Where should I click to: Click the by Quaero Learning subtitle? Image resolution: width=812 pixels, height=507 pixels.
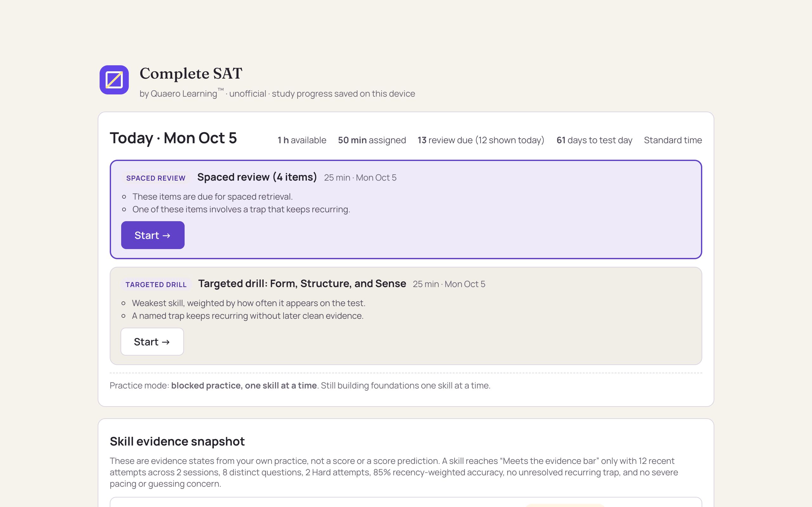click(277, 93)
